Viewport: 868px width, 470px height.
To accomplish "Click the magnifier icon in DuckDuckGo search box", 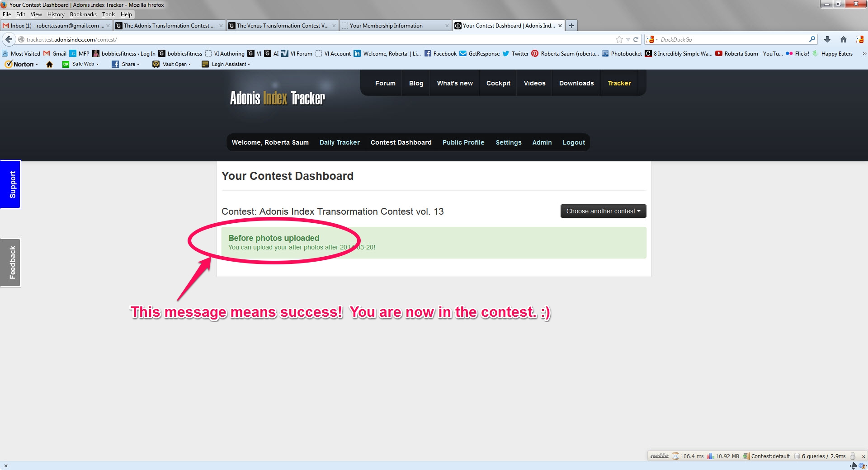I will pos(812,39).
